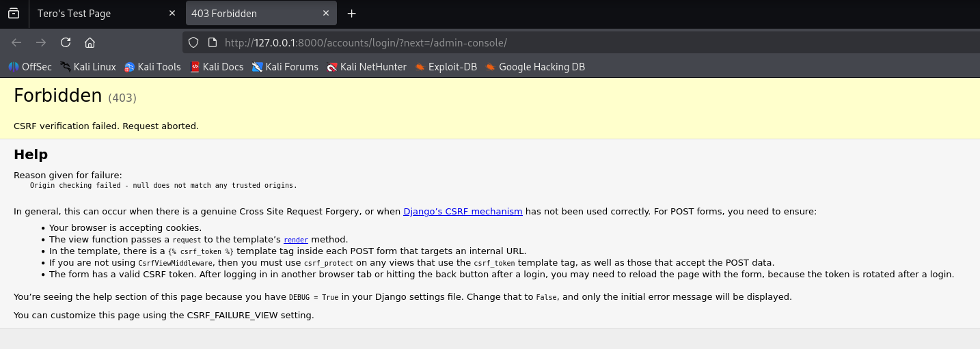The height and width of the screenshot is (349, 980).
Task: Close the 403 Forbidden tab
Action: point(326,14)
